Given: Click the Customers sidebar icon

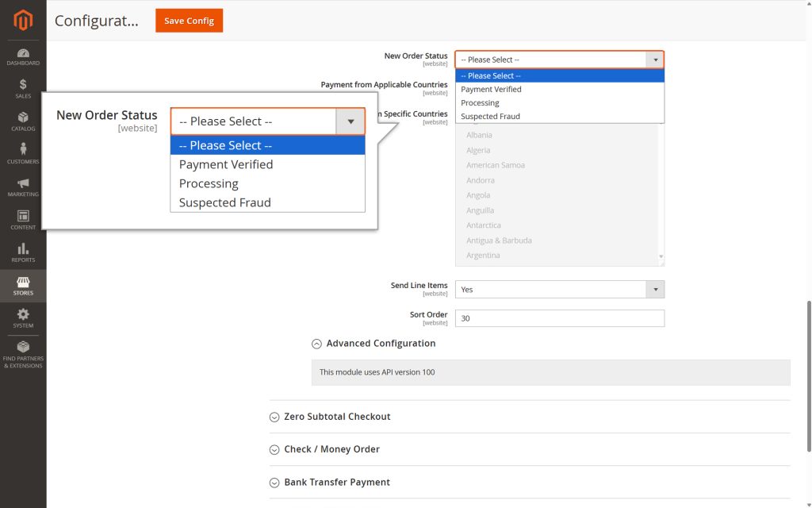Looking at the screenshot, I should pos(22,155).
